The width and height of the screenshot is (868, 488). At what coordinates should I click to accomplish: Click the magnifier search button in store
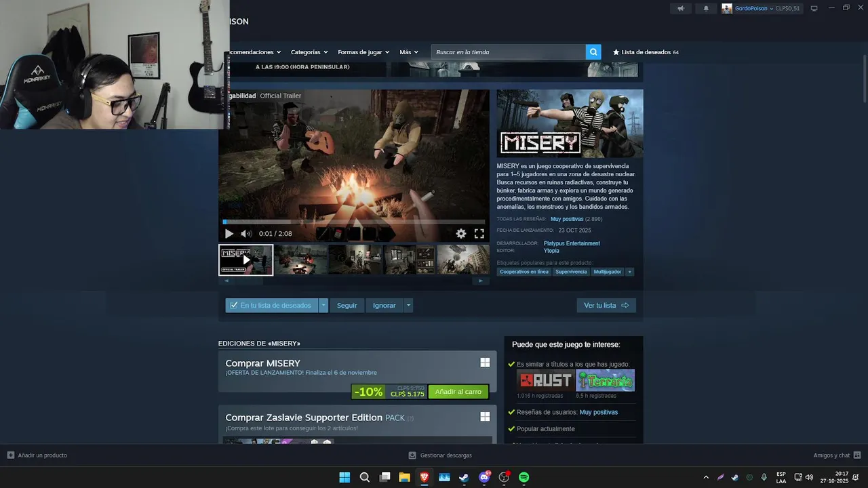pyautogui.click(x=593, y=52)
